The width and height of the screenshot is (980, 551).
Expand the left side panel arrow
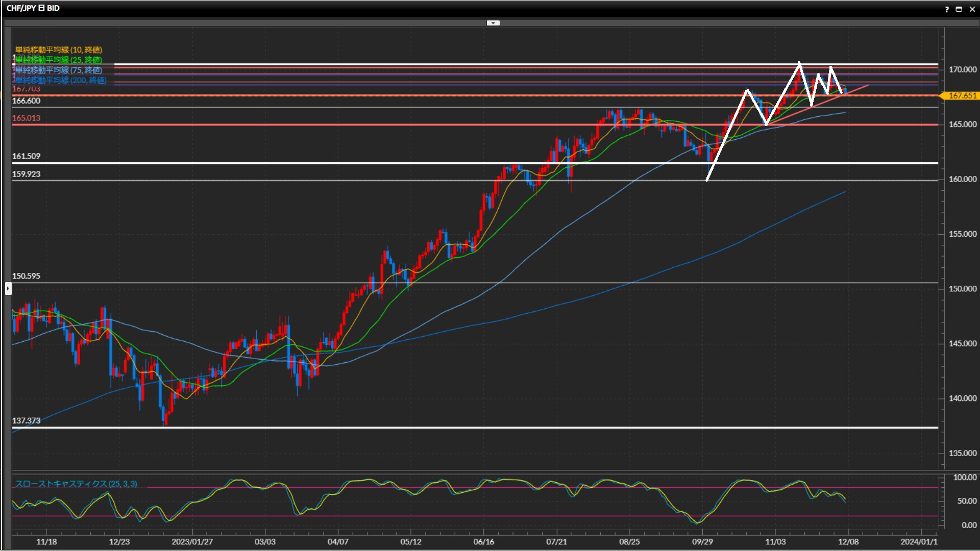[x=8, y=289]
